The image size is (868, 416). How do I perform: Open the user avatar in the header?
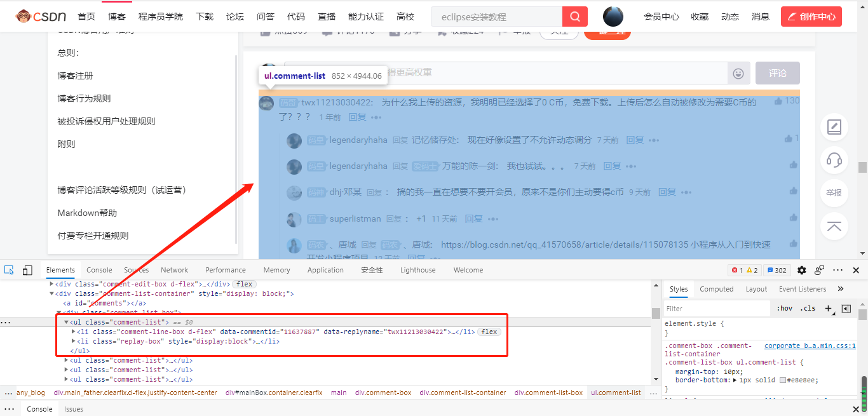[613, 17]
